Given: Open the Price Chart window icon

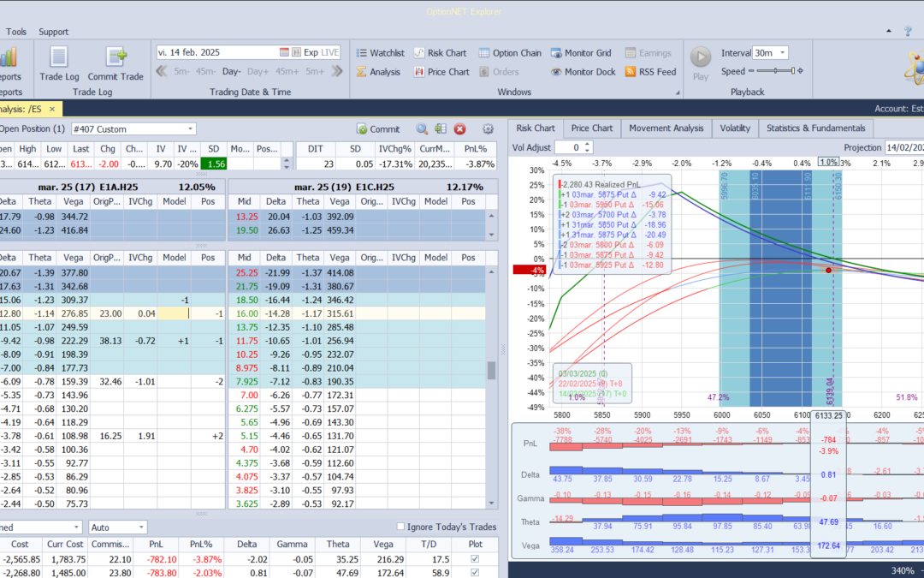Looking at the screenshot, I should pyautogui.click(x=419, y=72).
